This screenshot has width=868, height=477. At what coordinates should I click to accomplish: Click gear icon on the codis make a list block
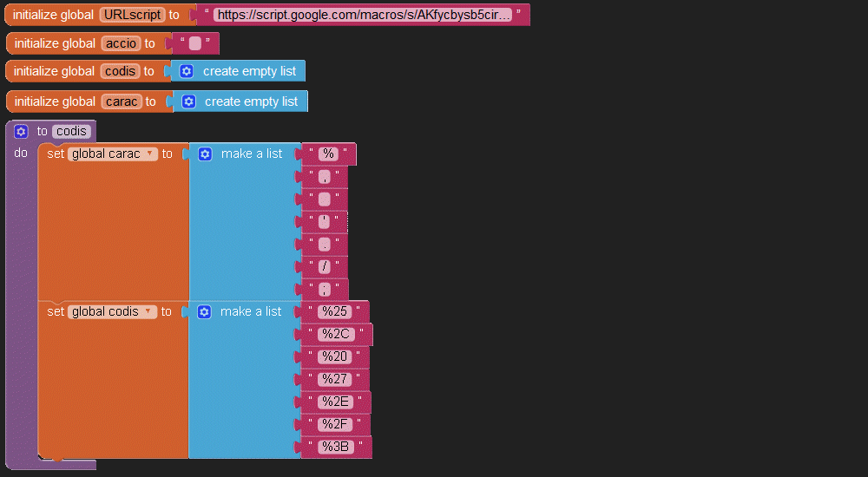tap(204, 311)
